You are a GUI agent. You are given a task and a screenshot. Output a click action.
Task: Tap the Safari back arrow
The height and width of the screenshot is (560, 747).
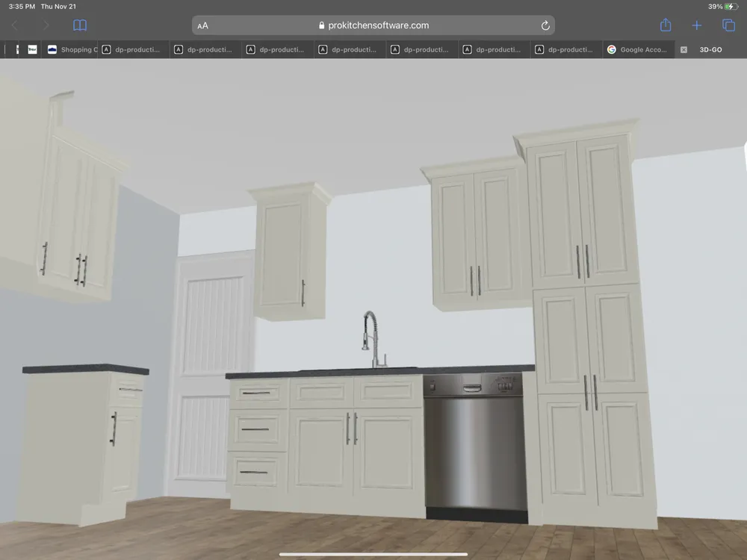coord(14,25)
